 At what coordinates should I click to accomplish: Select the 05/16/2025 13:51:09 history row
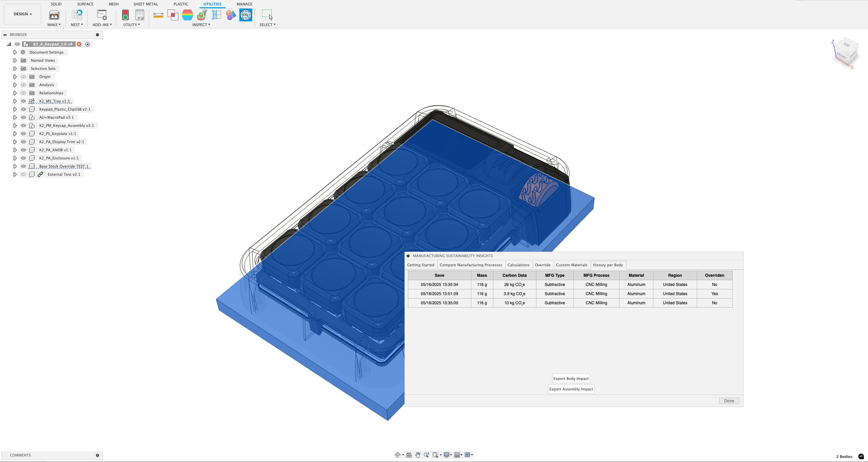[439, 294]
